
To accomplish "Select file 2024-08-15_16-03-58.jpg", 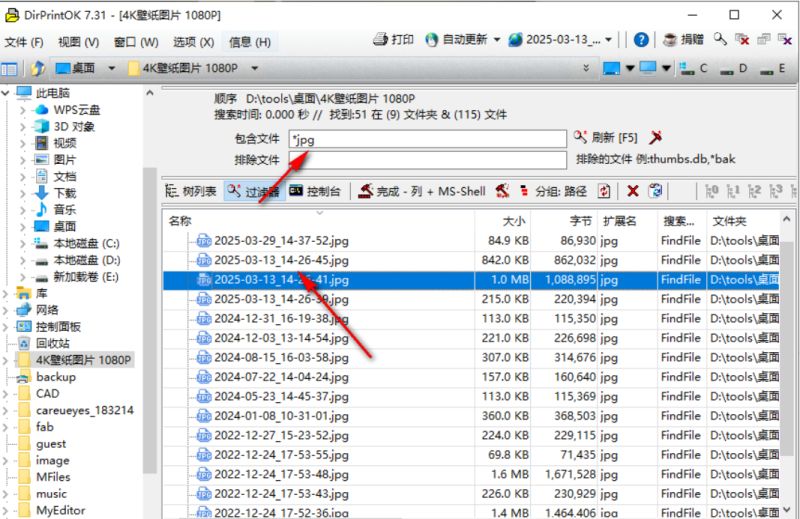I will (x=281, y=358).
